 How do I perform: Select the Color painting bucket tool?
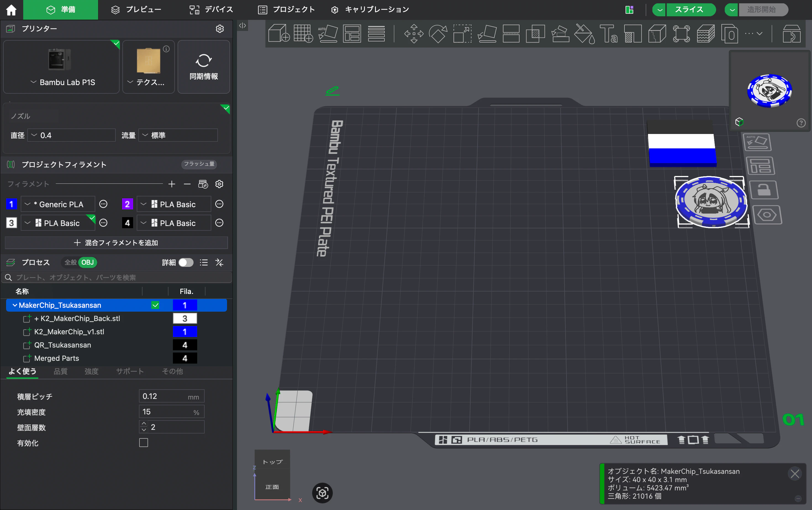tap(584, 33)
